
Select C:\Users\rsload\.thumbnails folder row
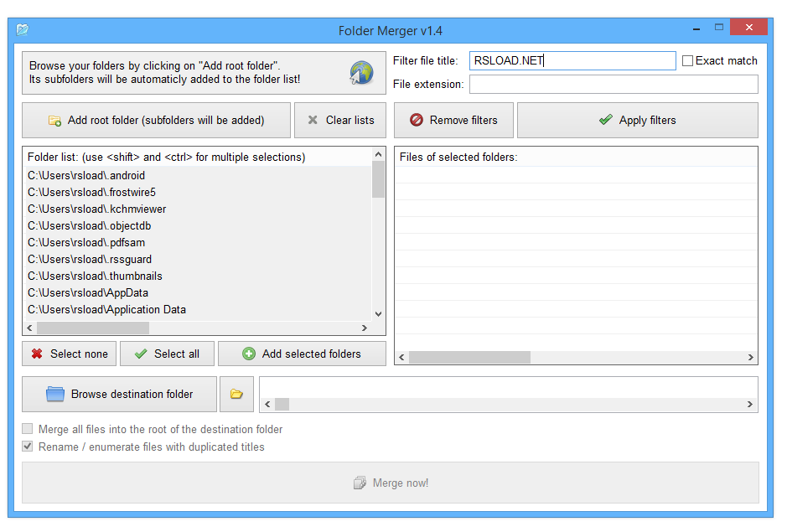[x=199, y=276]
